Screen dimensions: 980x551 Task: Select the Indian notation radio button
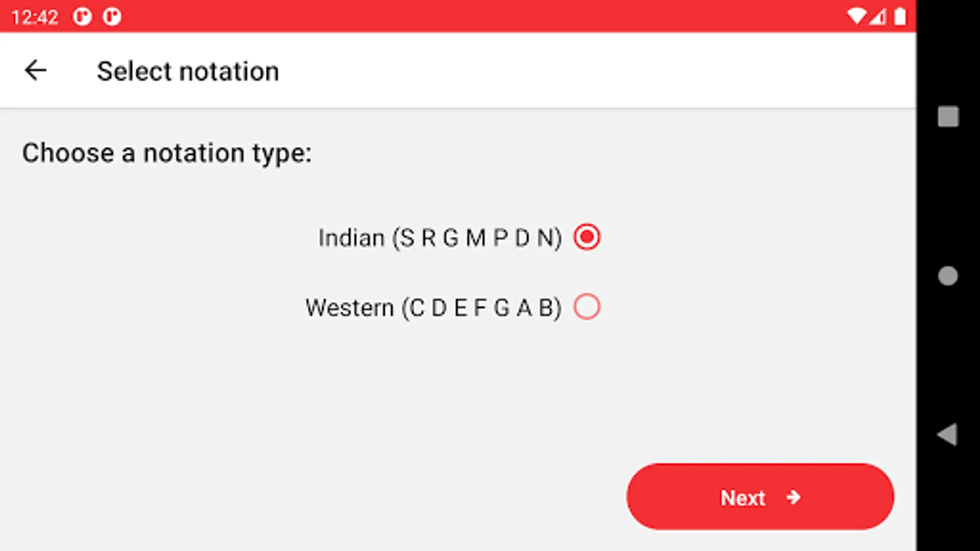[587, 237]
